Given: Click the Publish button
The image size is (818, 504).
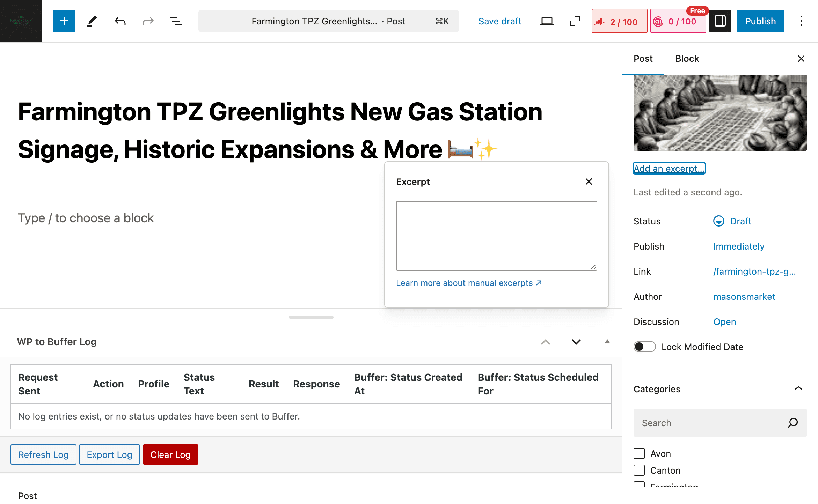Looking at the screenshot, I should (760, 21).
